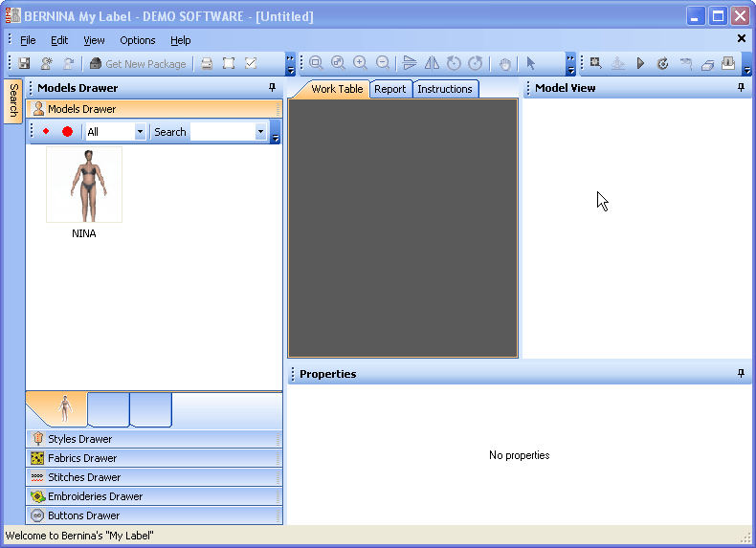
Task: Click the gray Work Table canvas
Action: pyautogui.click(x=403, y=228)
